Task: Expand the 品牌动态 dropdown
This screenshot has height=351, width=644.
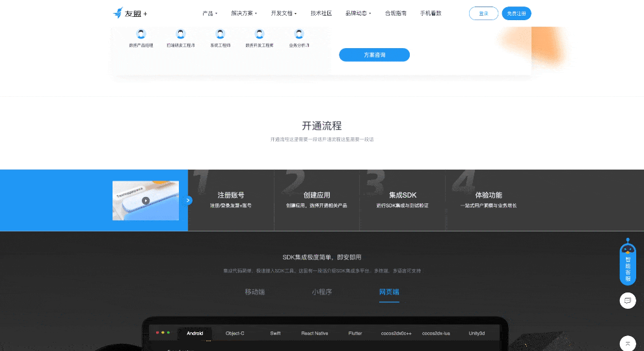Action: 358,13
